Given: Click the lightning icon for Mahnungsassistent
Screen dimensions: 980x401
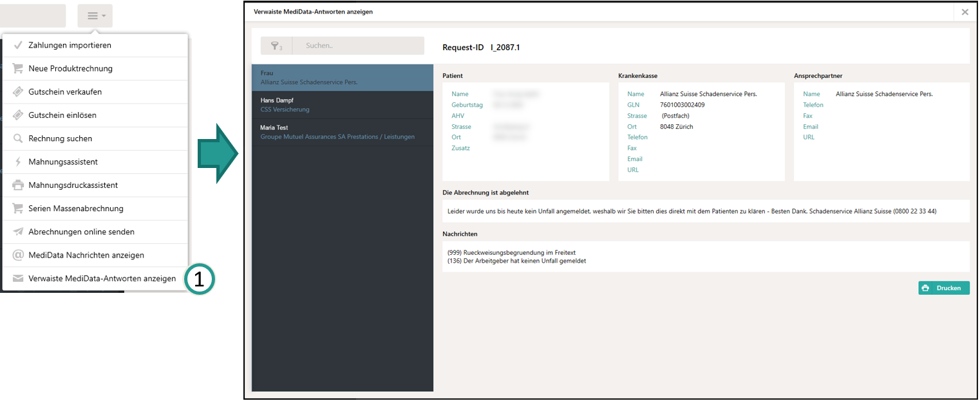Looking at the screenshot, I should pos(18,162).
